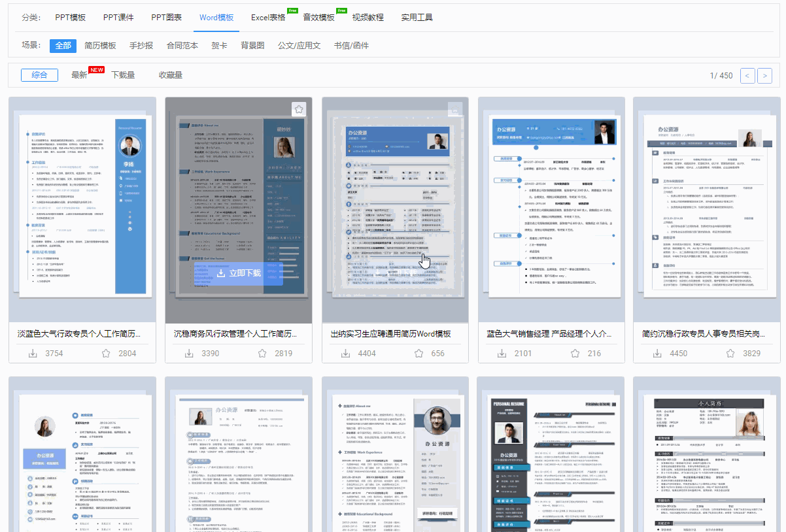Viewport: 786px width, 532px height.
Task: Select the 最新 sorting option
Action: click(78, 75)
